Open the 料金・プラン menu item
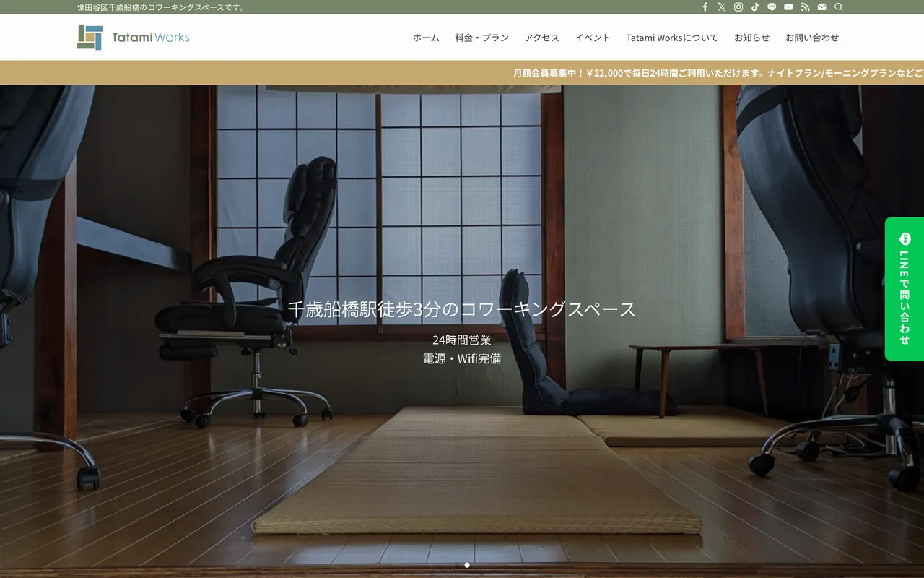Viewport: 924px width, 578px height. click(x=481, y=38)
